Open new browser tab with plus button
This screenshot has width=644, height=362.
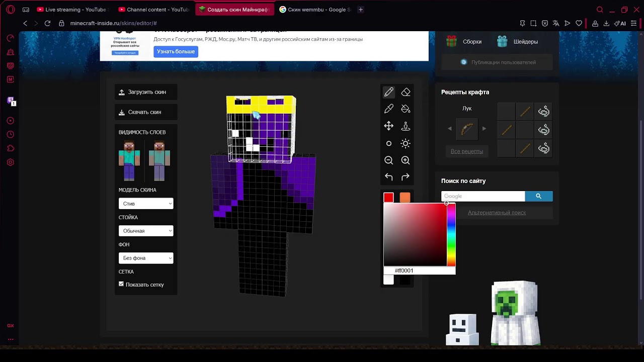click(361, 10)
